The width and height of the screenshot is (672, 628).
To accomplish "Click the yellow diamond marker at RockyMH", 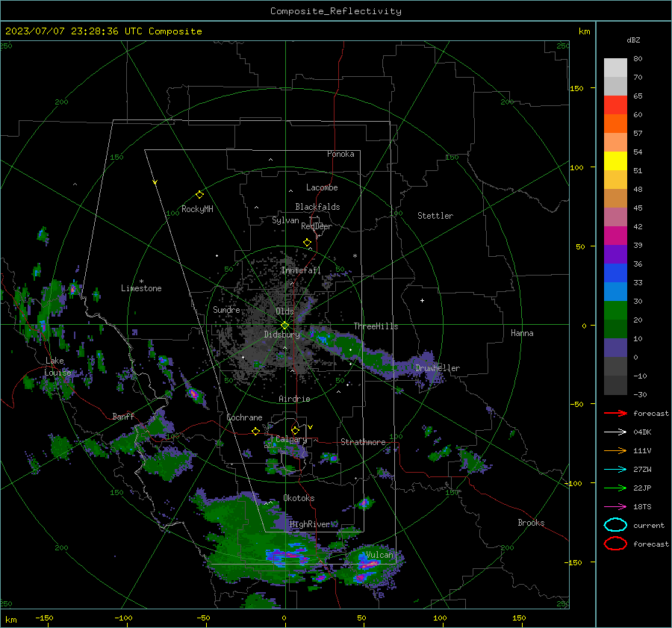I will point(199,195).
